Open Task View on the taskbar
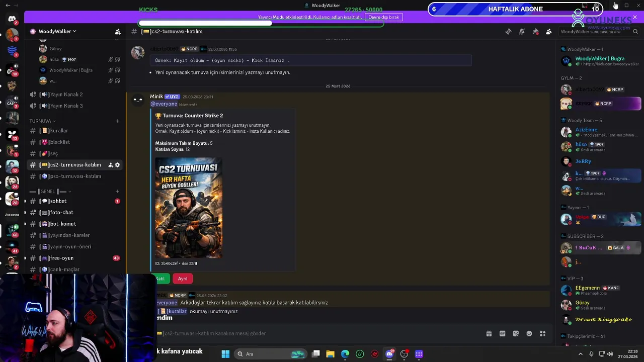The width and height of the screenshot is (644, 362). coord(316,354)
